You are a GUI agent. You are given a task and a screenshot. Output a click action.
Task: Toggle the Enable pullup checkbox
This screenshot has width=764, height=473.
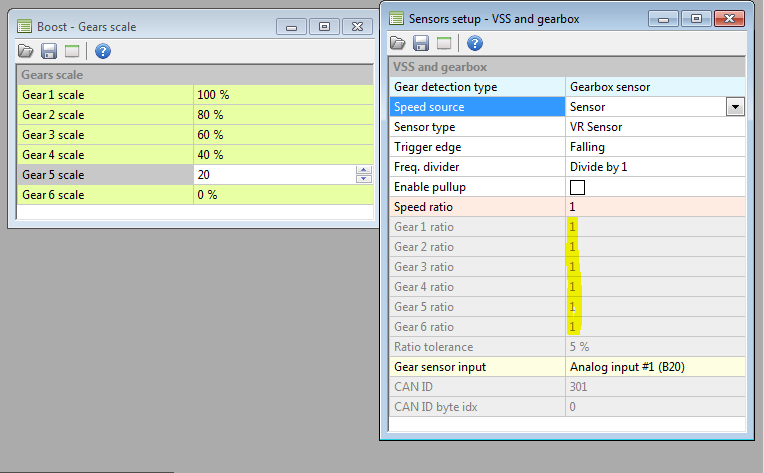tap(577, 187)
